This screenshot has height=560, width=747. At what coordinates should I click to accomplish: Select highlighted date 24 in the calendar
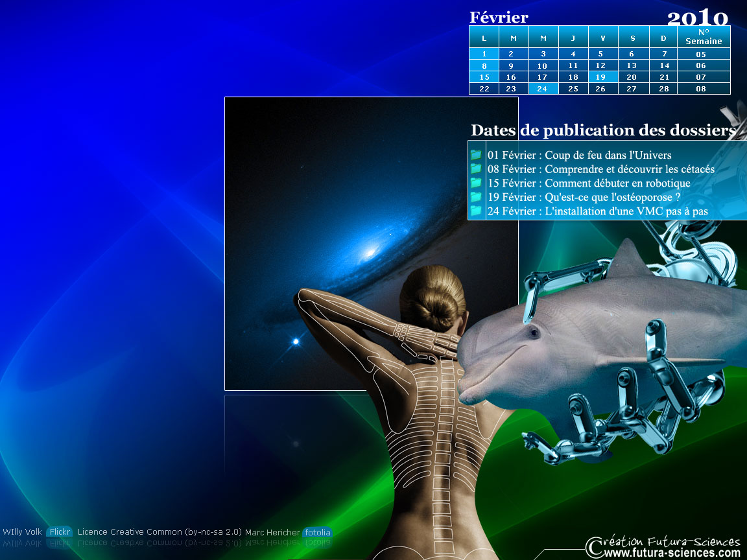[543, 89]
